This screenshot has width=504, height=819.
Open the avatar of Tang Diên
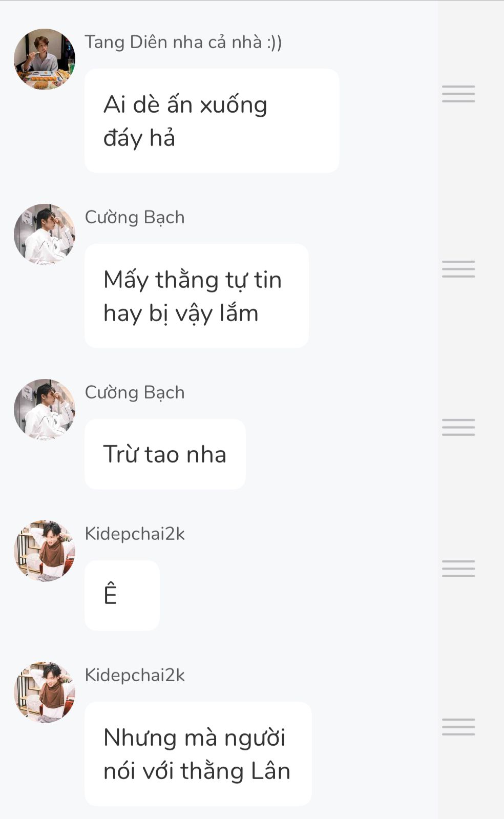(45, 59)
